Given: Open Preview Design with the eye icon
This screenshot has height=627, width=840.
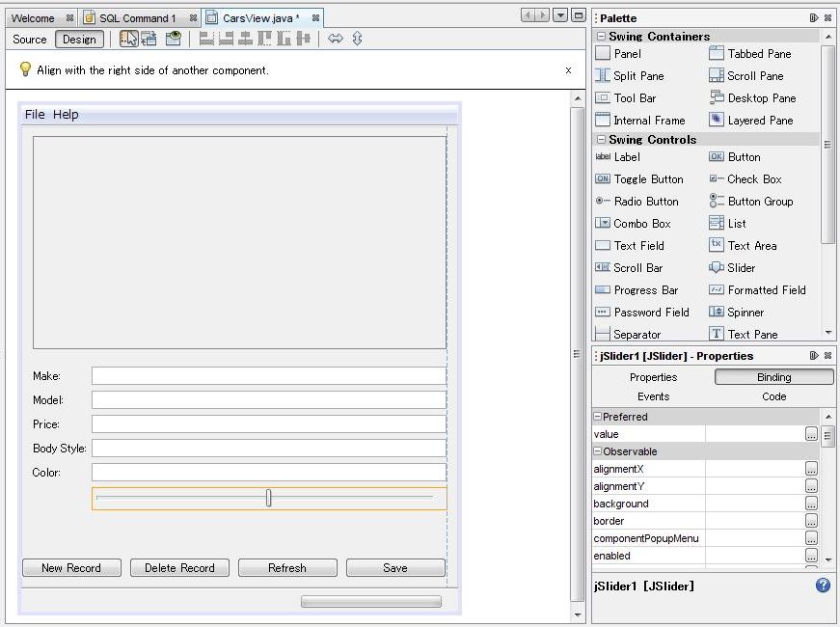Looking at the screenshot, I should [x=173, y=39].
